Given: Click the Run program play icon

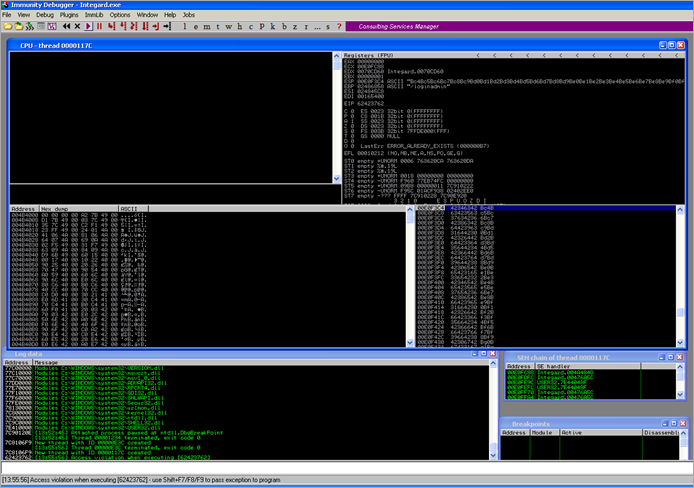Looking at the screenshot, I should pyautogui.click(x=90, y=26).
